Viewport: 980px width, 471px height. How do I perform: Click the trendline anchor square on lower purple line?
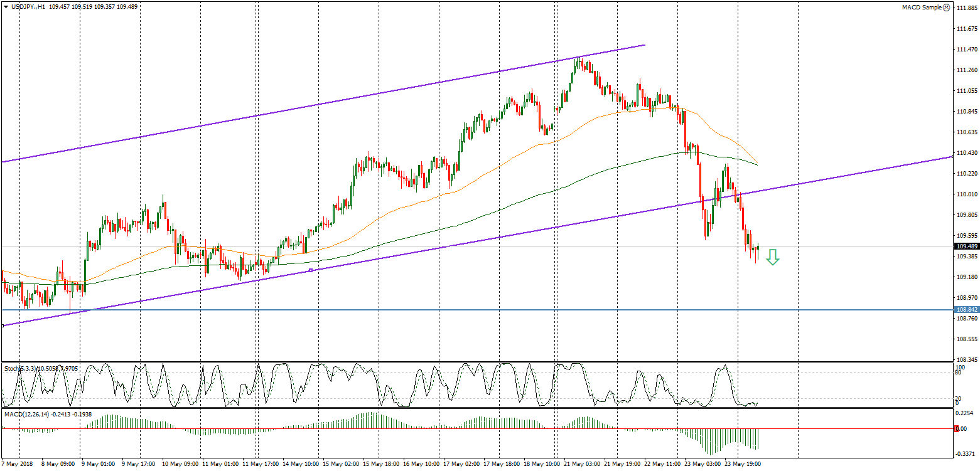(311, 270)
